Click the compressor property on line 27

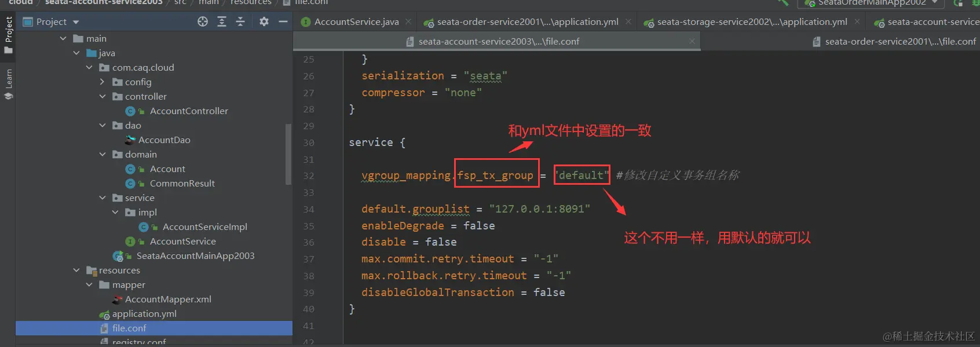click(393, 93)
